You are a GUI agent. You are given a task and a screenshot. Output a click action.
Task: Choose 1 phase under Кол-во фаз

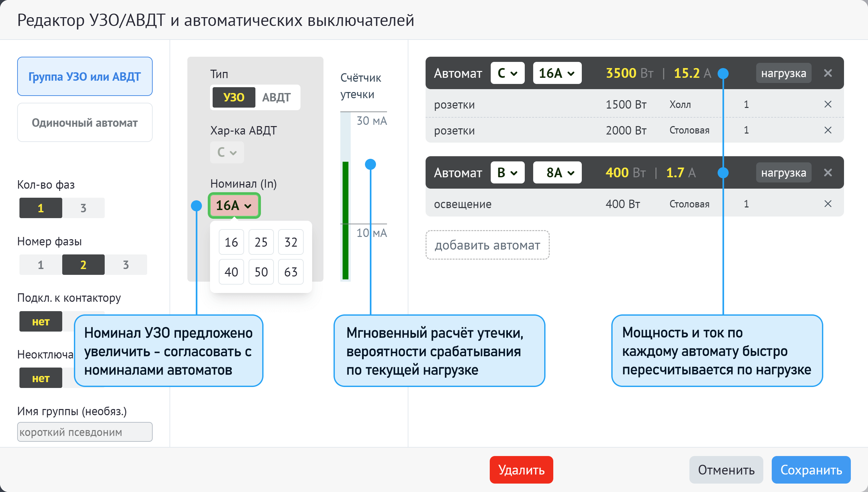(41, 208)
